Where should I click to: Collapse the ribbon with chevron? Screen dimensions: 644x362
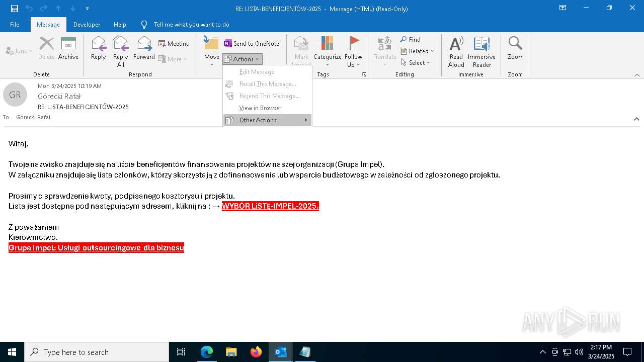coord(637,75)
